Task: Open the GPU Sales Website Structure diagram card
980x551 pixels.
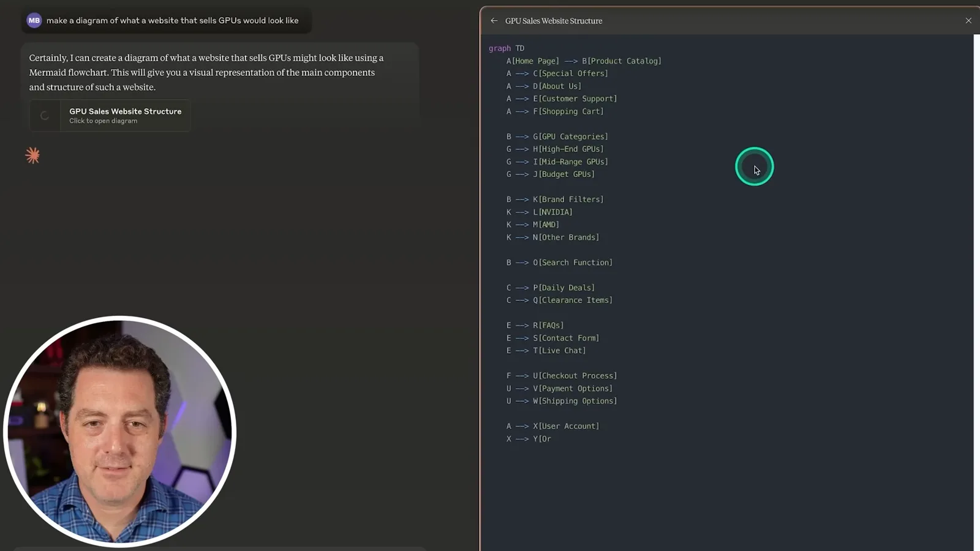Action: coord(110,116)
